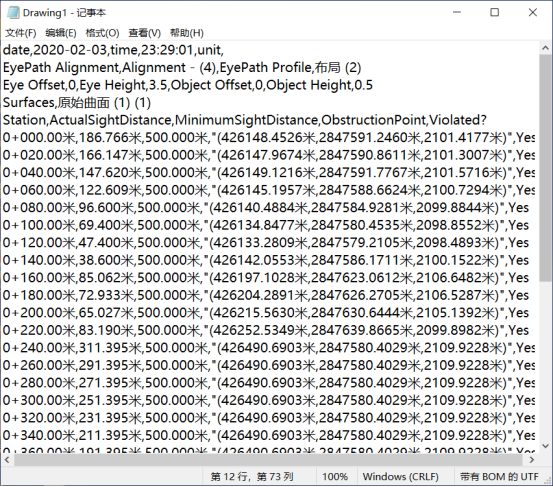Click the row starting 0+280.00米
Viewport: 553px width, 487px height.
pos(269,383)
